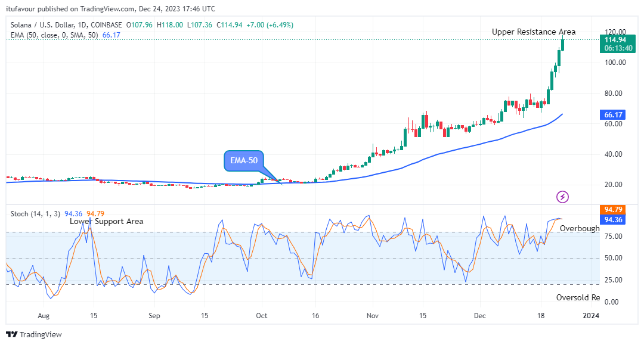The width and height of the screenshot is (644, 345).
Task: Click the Aug date on the time axis
Action: (44, 315)
